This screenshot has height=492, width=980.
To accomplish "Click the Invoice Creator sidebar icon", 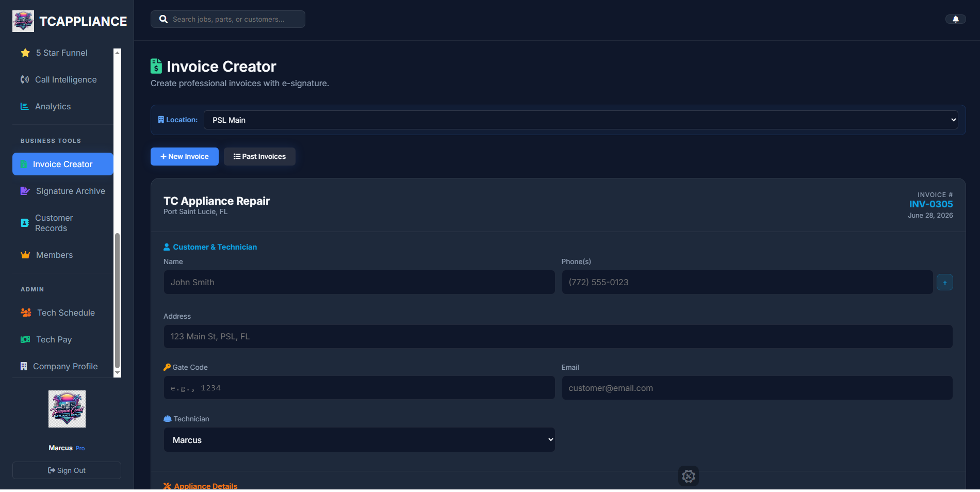I will click(24, 164).
